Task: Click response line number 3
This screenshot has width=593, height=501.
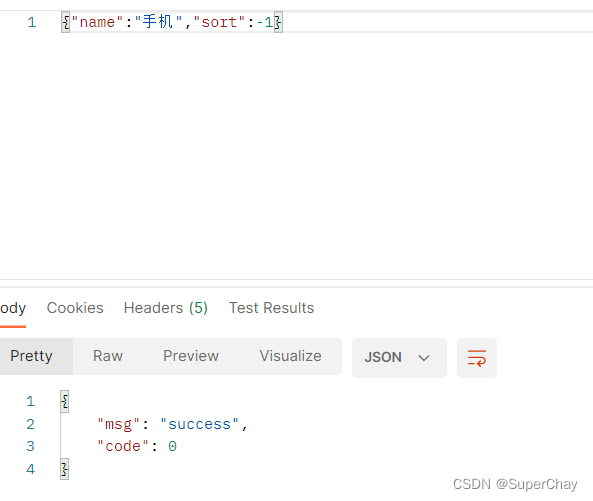Action: click(x=31, y=447)
